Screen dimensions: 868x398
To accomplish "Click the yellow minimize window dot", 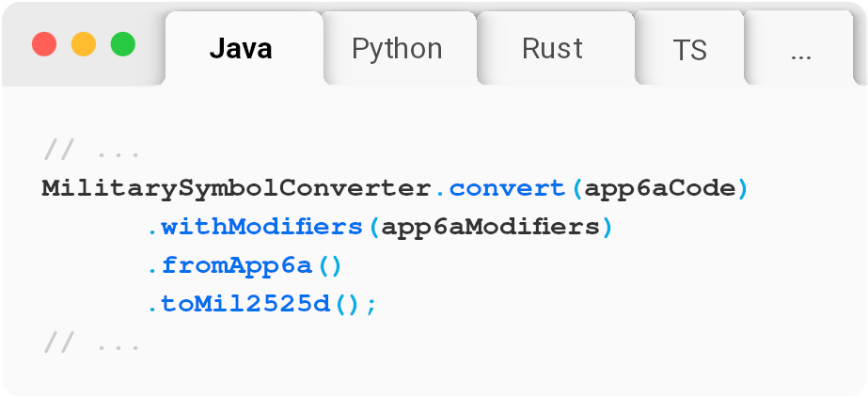I will tap(84, 44).
